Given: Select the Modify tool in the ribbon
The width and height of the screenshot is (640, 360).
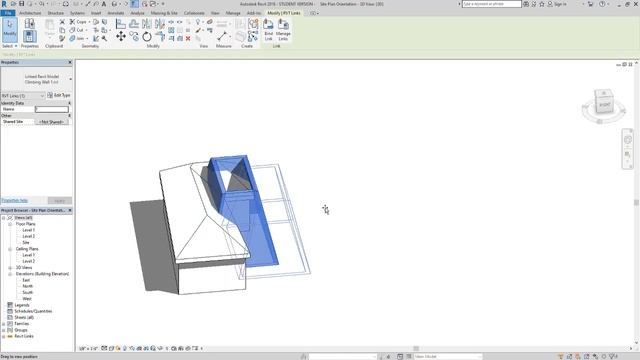Looking at the screenshot, I should coord(9,29).
